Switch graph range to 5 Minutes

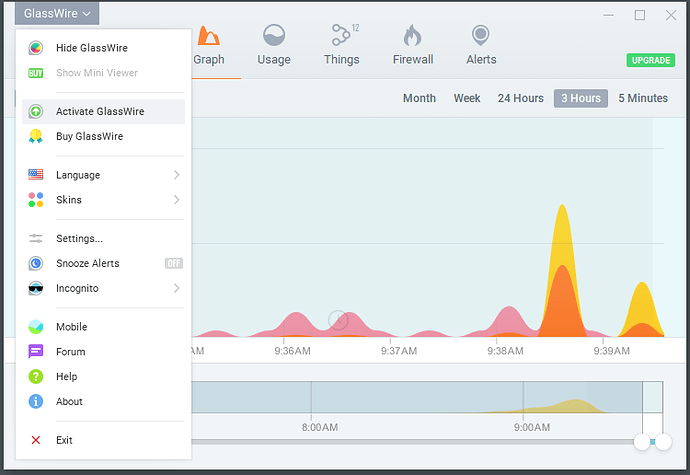642,98
